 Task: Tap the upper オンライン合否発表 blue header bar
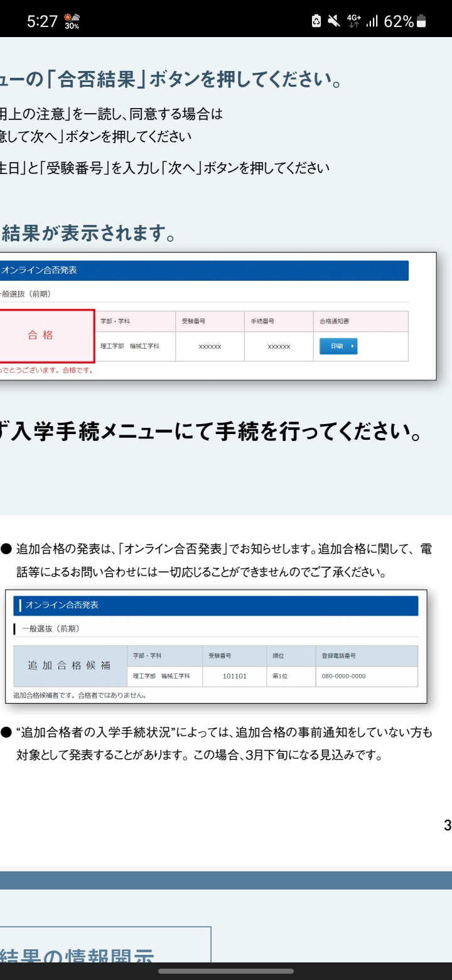click(x=204, y=270)
